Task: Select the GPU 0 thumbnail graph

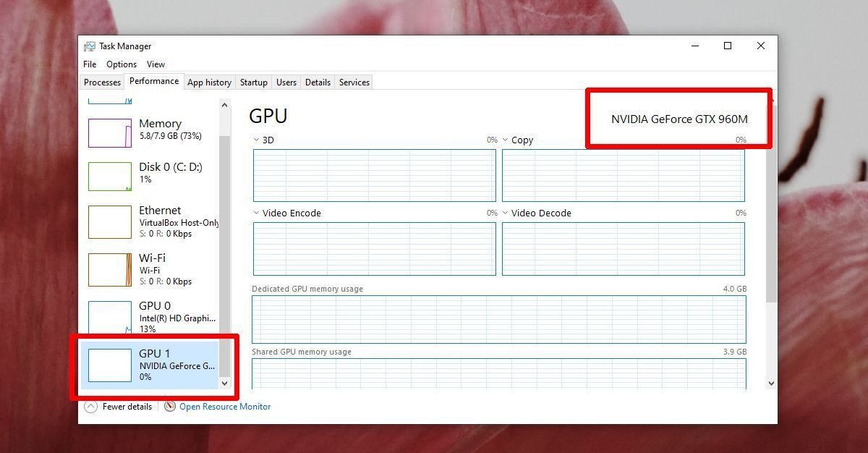Action: pos(110,318)
